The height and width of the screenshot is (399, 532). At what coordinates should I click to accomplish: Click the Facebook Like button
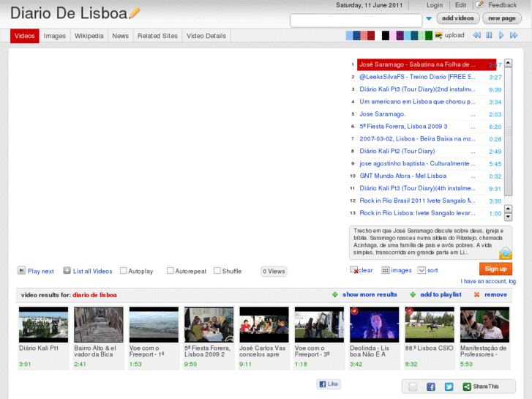tap(329, 384)
